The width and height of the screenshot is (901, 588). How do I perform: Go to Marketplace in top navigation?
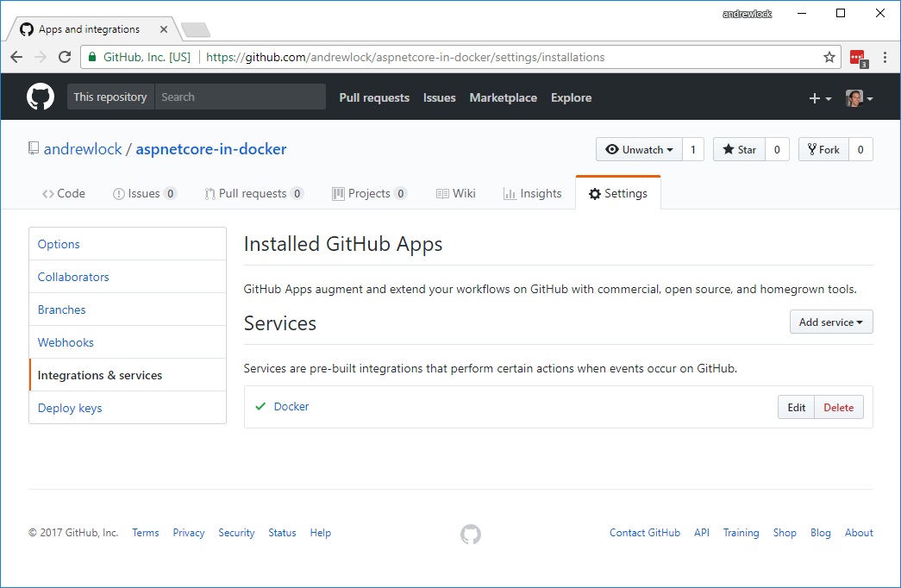[503, 97]
